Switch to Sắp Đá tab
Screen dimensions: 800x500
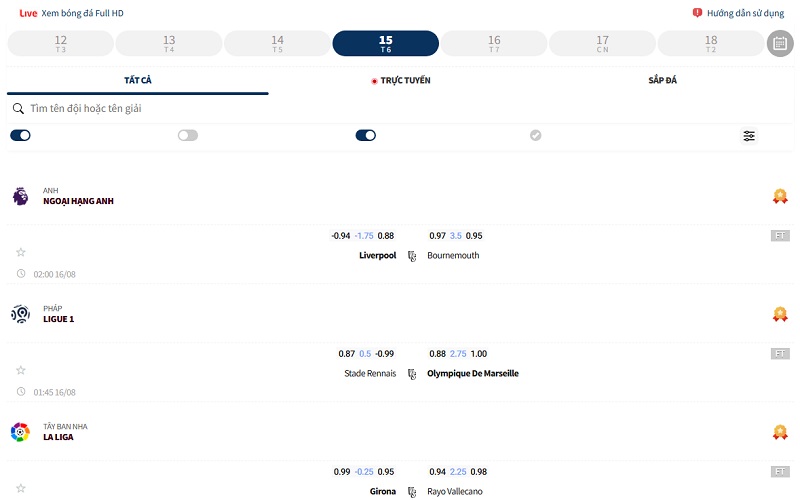(662, 80)
